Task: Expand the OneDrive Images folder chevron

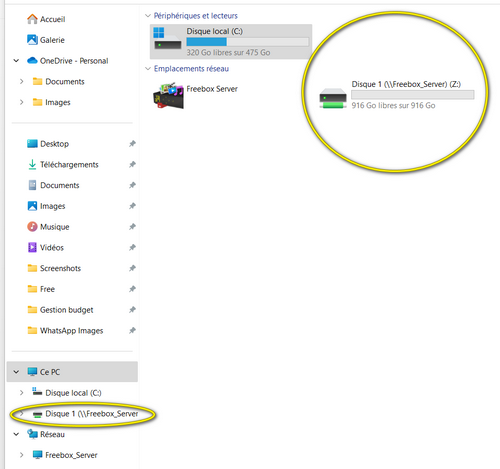Action: click(21, 102)
